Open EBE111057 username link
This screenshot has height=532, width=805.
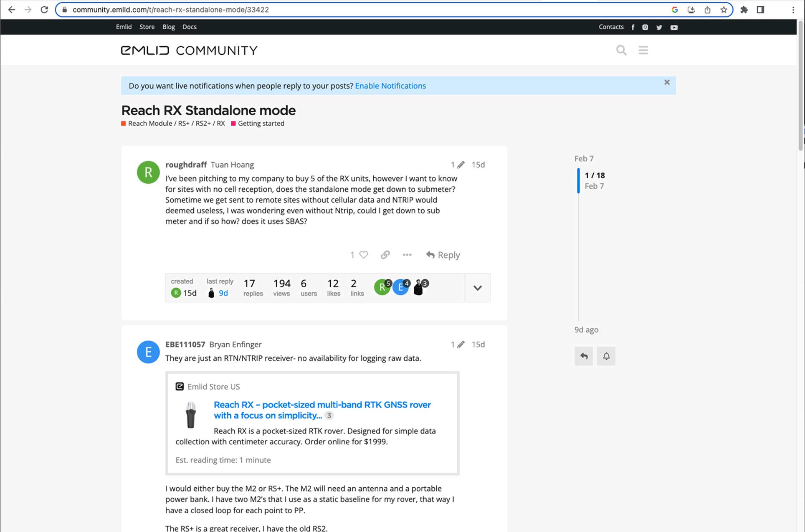pos(185,345)
